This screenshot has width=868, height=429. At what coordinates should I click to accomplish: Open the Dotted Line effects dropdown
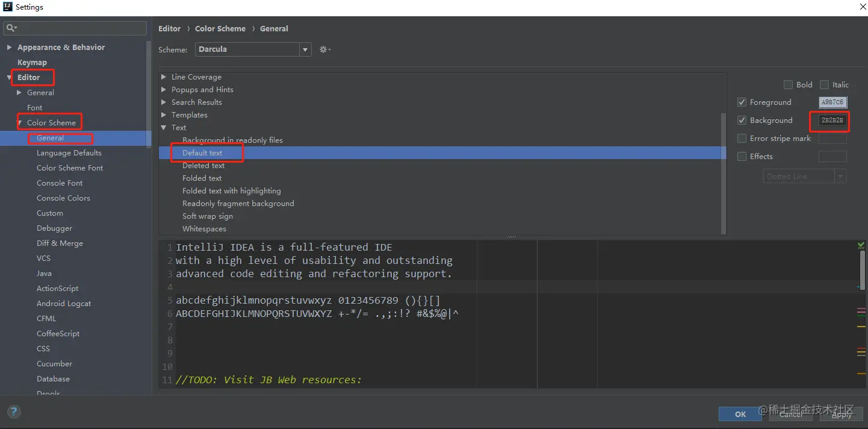coord(805,177)
